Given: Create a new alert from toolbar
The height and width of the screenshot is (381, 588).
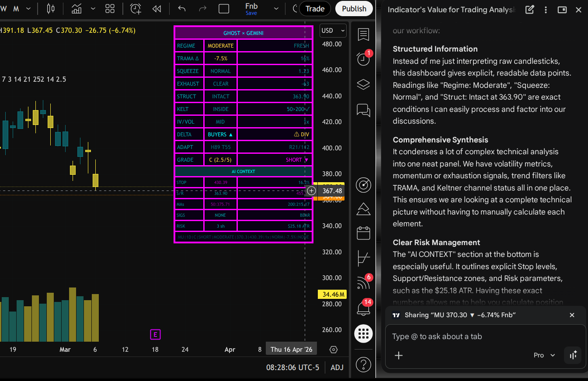Looking at the screenshot, I should coord(136,9).
